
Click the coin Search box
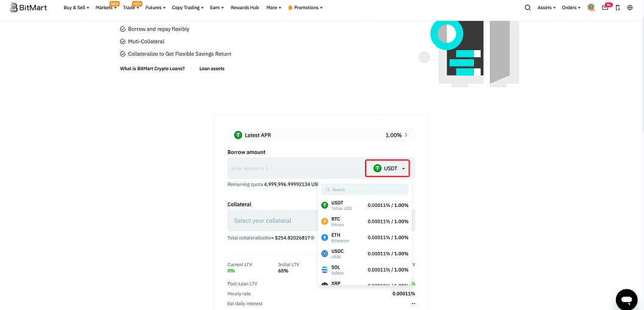pyautogui.click(x=365, y=190)
